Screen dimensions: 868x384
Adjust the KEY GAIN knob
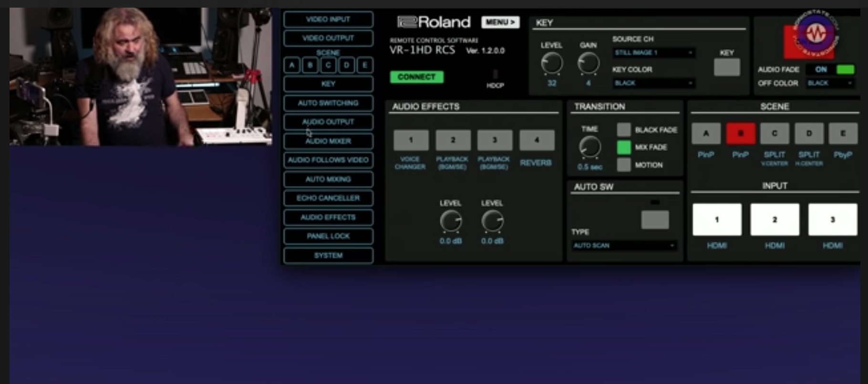point(589,64)
